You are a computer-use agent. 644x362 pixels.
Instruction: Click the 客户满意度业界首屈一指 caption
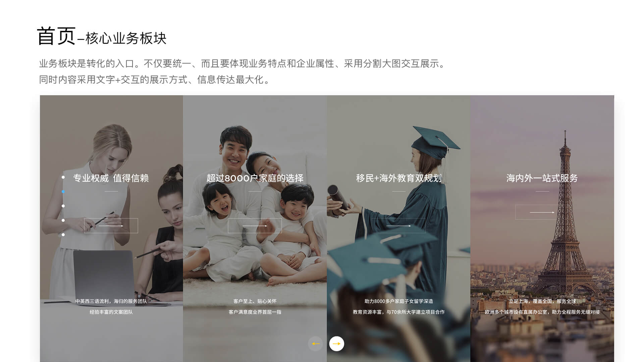(x=255, y=312)
